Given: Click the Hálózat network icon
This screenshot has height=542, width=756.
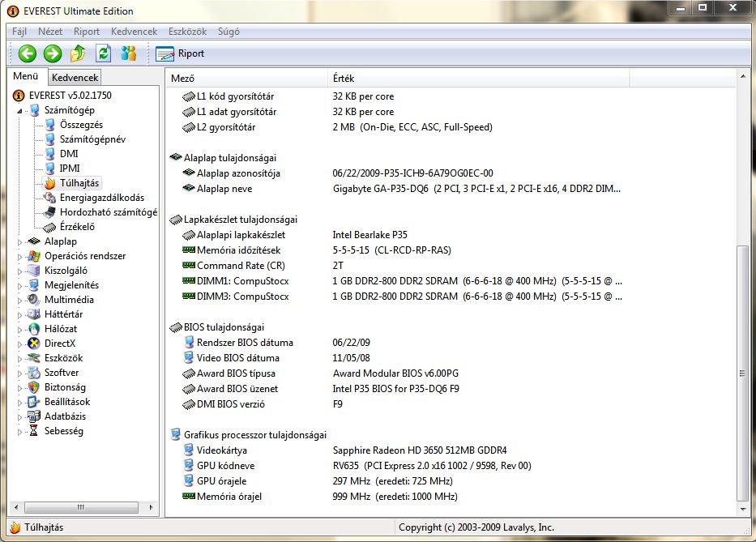Looking at the screenshot, I should [34, 329].
